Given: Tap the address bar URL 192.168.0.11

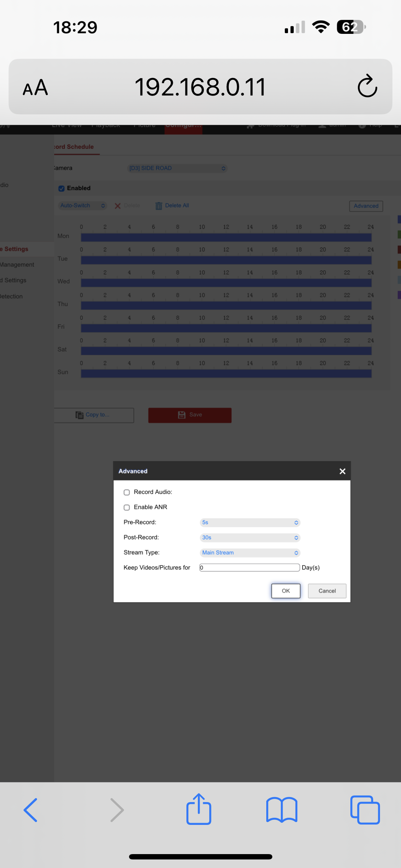Looking at the screenshot, I should 200,87.
